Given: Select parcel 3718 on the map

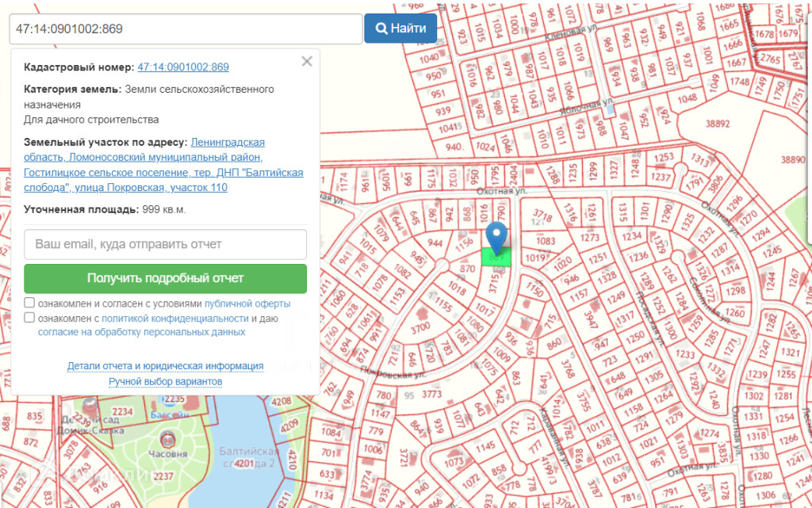Looking at the screenshot, I should tap(542, 216).
